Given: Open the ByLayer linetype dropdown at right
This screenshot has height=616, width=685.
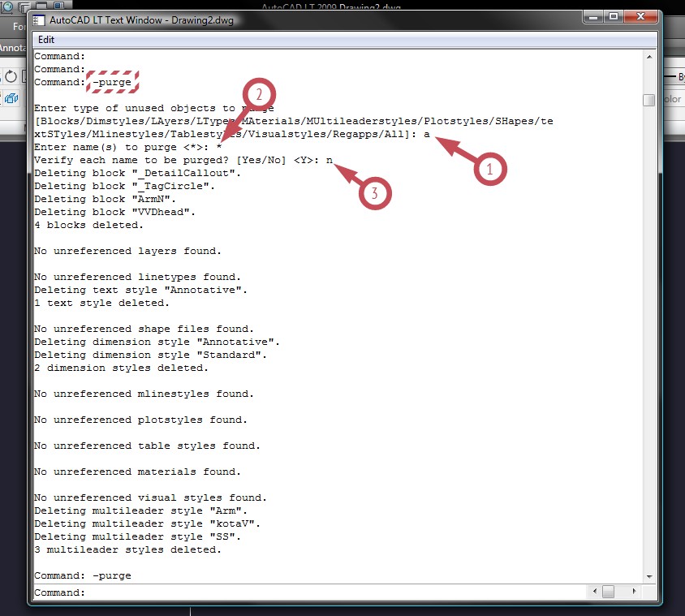Looking at the screenshot, I should coord(674,77).
